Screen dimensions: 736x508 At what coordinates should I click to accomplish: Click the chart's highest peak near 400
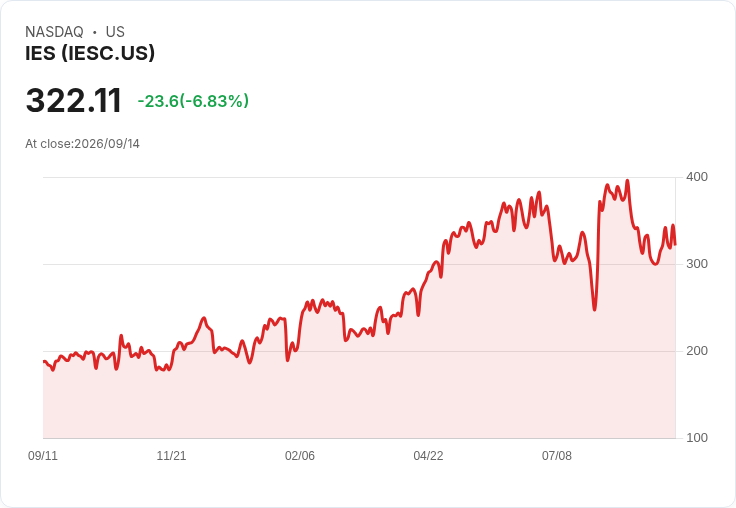coord(628,180)
